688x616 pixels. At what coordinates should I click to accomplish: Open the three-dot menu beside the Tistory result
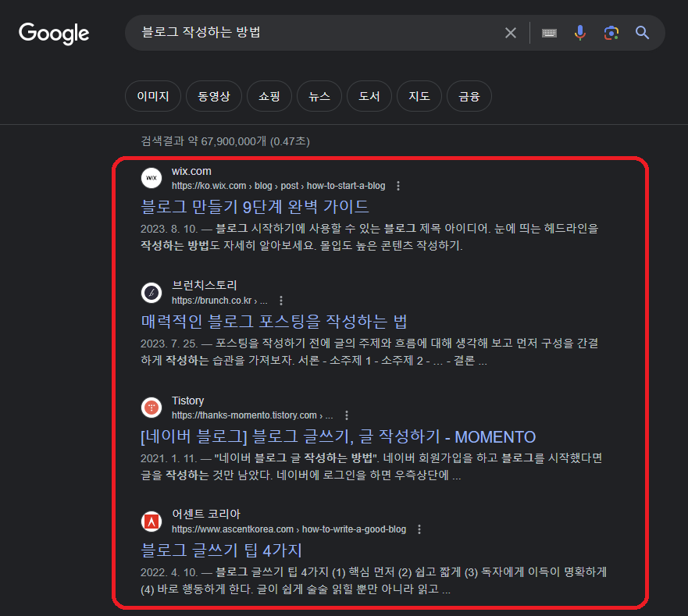[347, 415]
